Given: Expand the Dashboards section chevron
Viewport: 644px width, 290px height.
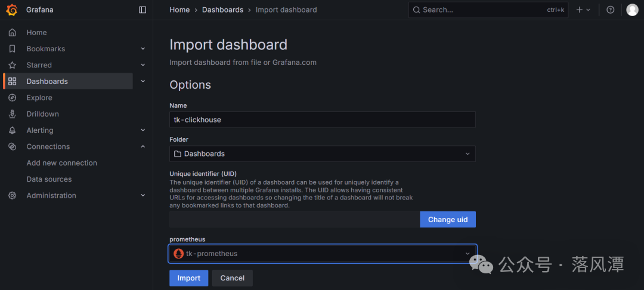Looking at the screenshot, I should (x=143, y=81).
